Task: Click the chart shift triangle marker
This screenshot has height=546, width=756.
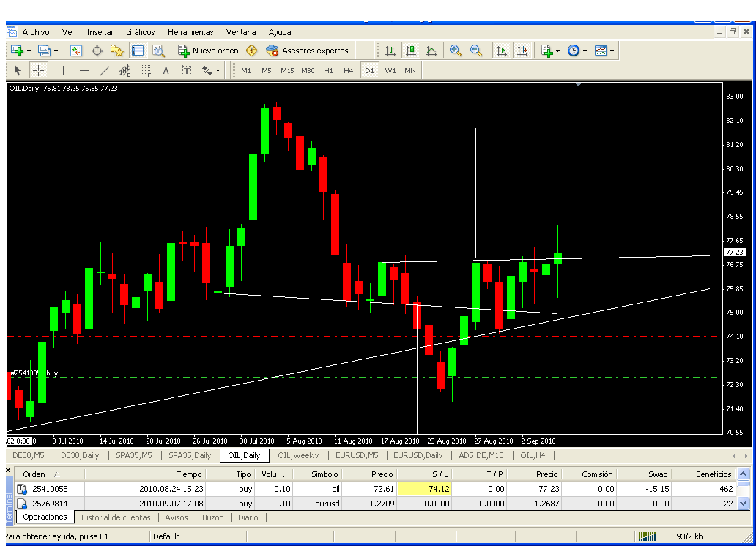Action: point(578,85)
